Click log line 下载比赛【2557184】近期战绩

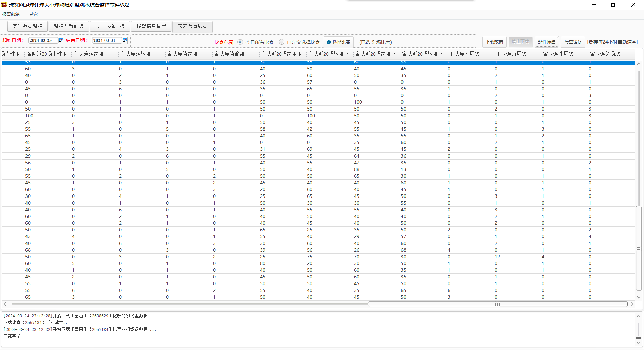pos(36,322)
